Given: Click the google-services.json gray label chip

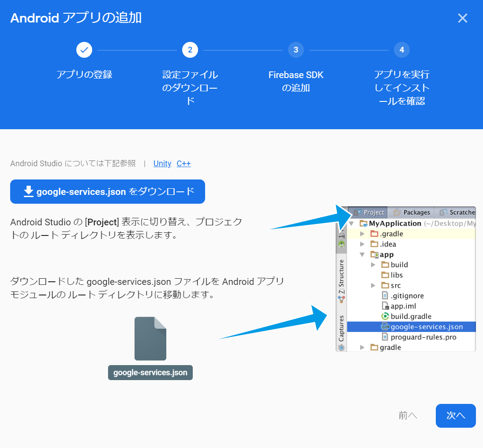Looking at the screenshot, I should coord(150,373).
